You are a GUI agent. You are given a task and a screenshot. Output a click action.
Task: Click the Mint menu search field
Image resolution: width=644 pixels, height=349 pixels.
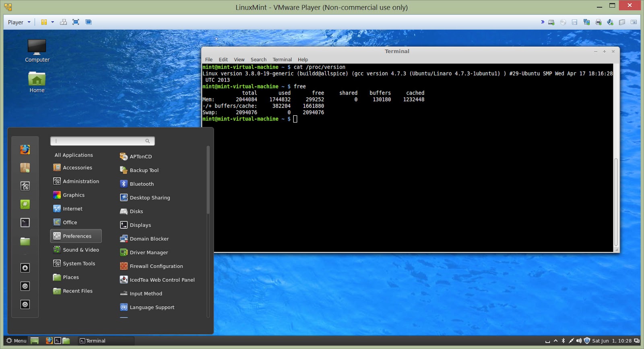[x=102, y=141]
